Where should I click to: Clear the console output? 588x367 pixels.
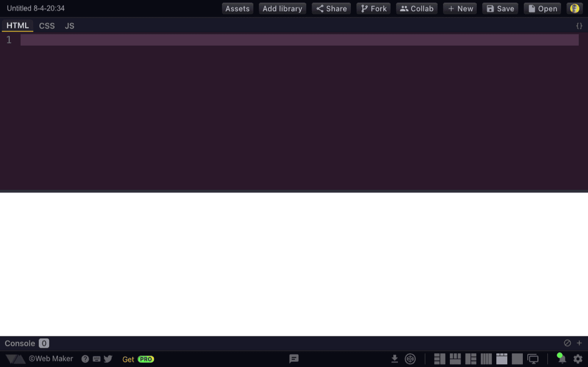[x=567, y=343]
